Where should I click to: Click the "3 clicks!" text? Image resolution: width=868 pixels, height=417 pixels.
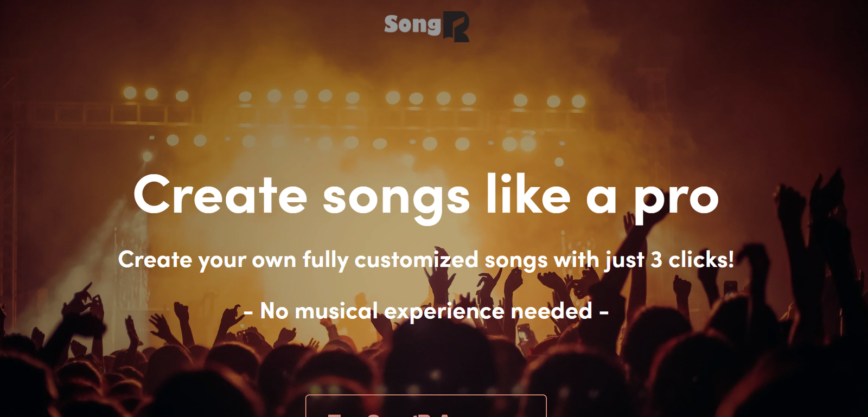[692, 260]
